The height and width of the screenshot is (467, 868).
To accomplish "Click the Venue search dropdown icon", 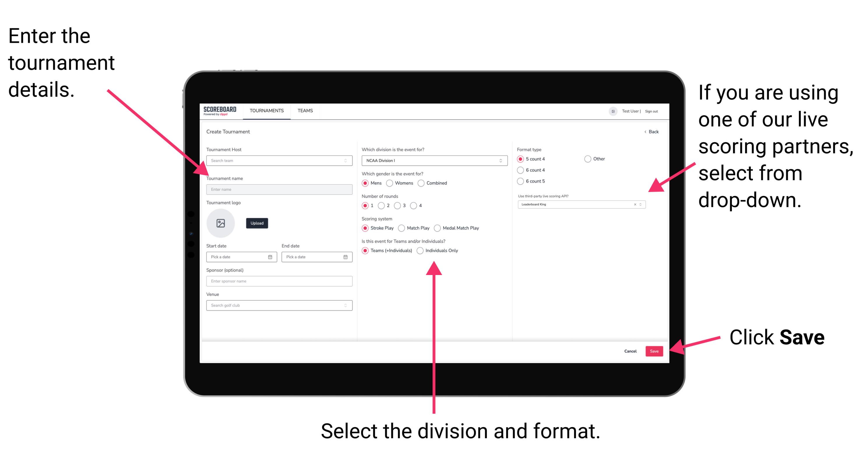I will click(x=346, y=305).
